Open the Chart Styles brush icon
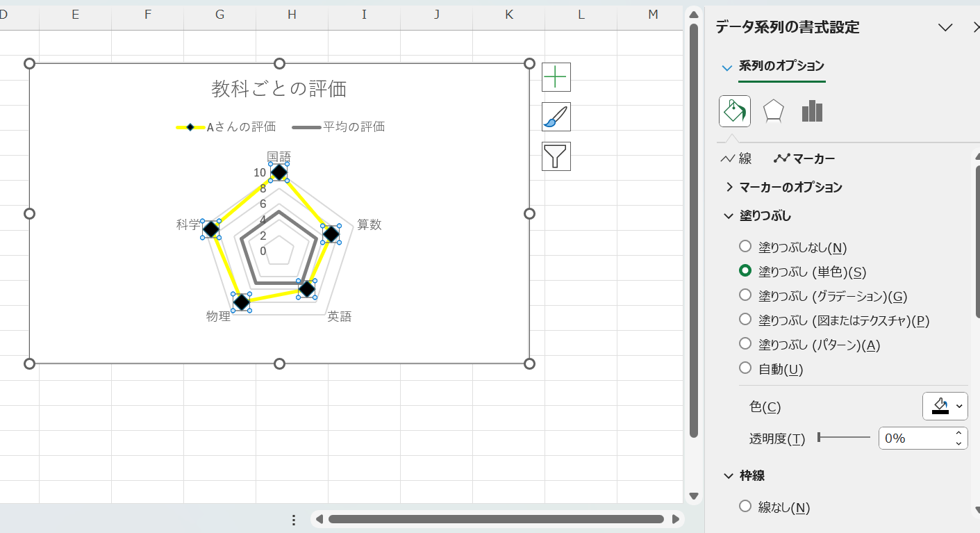Image resolution: width=980 pixels, height=533 pixels. coord(556,116)
